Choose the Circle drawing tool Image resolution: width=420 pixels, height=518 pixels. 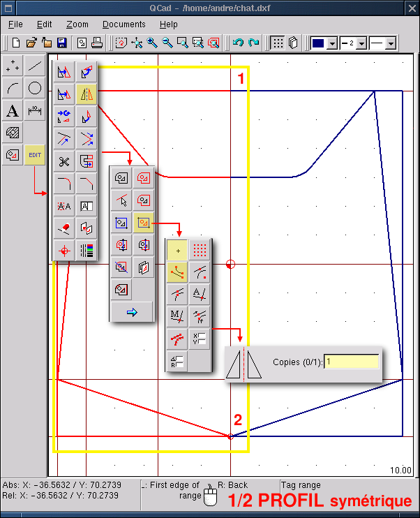click(x=35, y=88)
